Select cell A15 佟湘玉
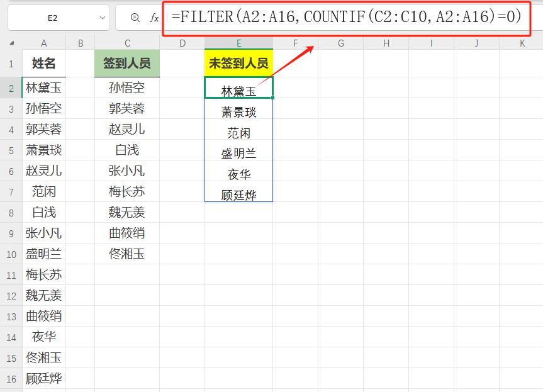543x392 pixels. point(44,358)
